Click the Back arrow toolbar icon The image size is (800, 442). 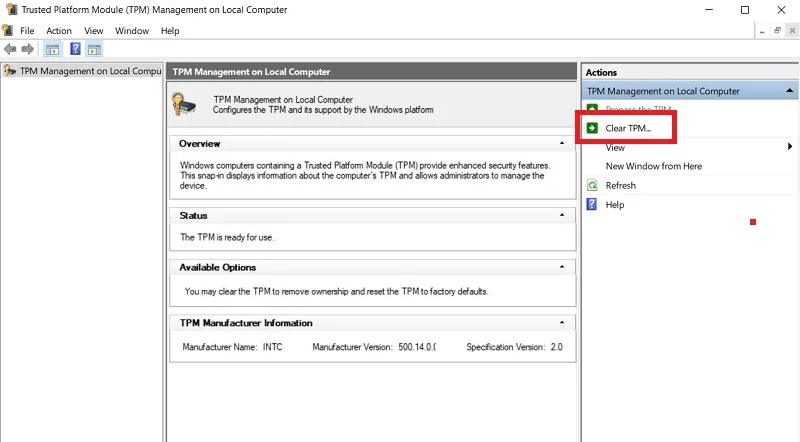coord(10,49)
